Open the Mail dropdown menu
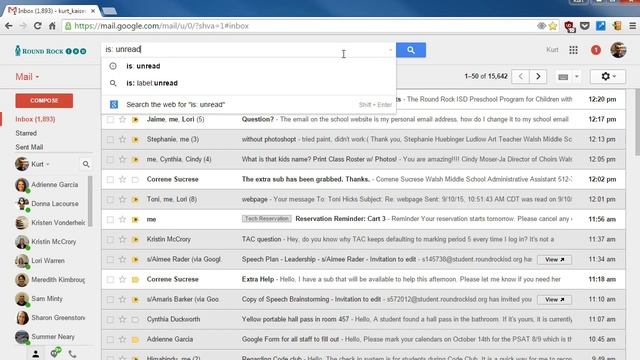This screenshot has height=360, width=640. coord(27,77)
